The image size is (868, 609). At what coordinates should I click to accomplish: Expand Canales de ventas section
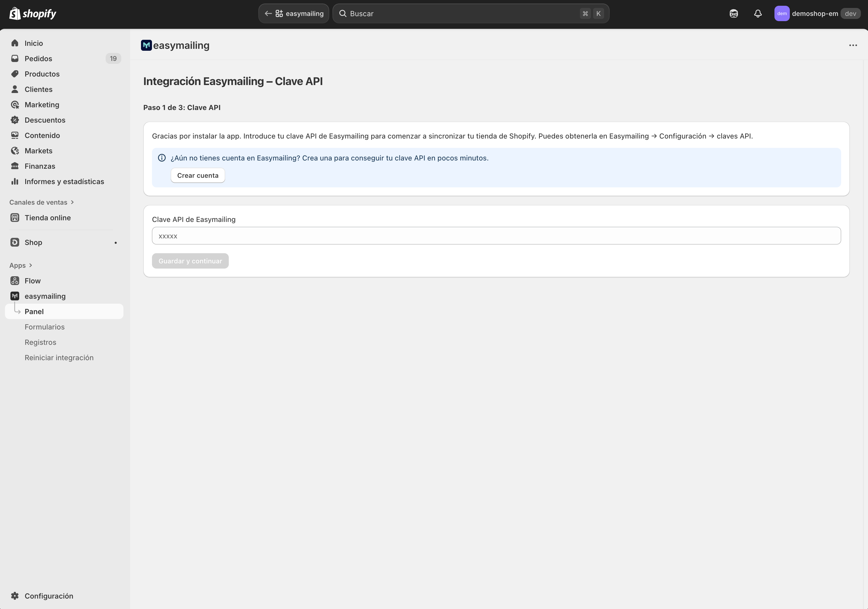point(42,202)
